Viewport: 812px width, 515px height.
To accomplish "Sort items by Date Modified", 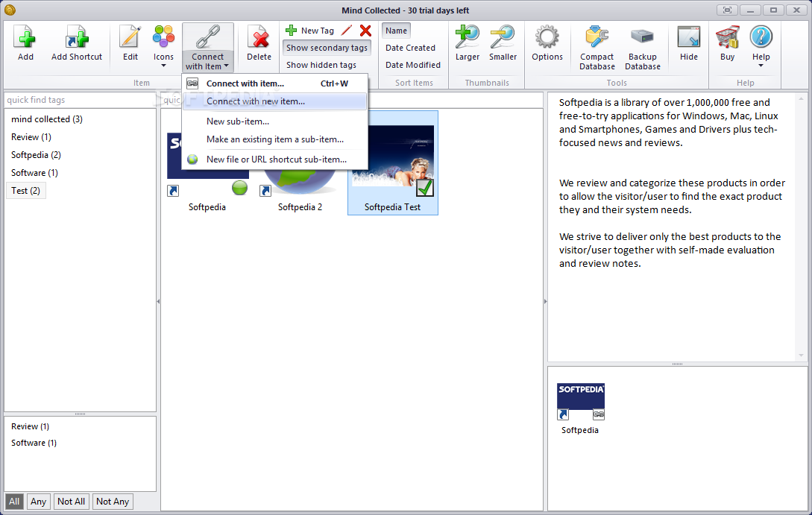I will pos(413,65).
